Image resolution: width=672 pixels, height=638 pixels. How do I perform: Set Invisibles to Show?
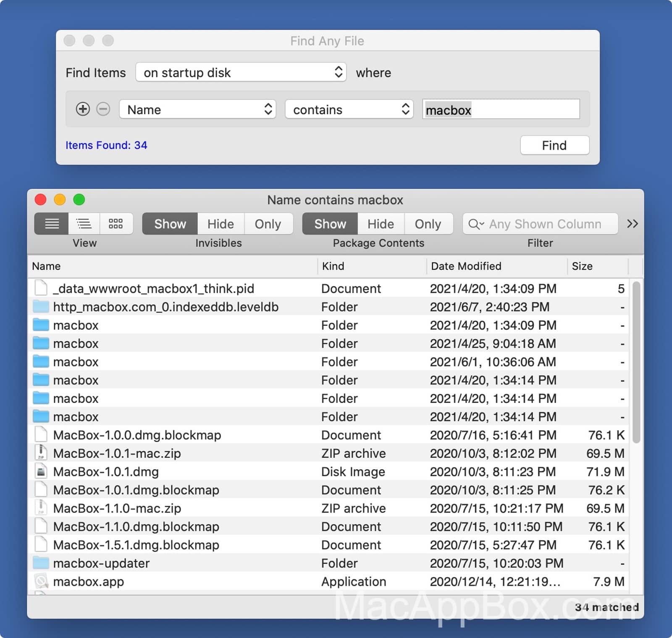point(170,224)
